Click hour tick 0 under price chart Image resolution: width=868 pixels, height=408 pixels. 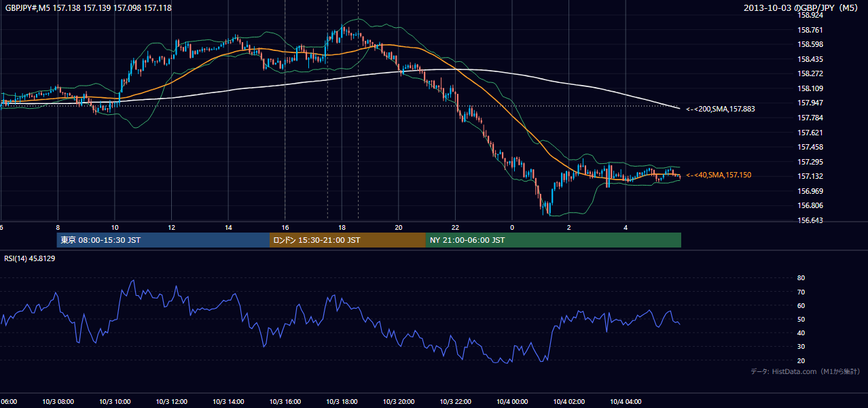(512, 228)
